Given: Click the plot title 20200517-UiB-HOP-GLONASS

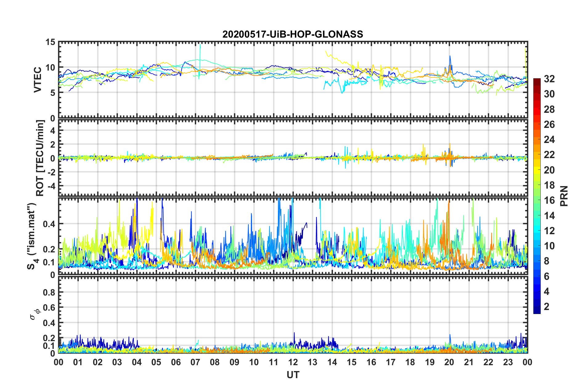Looking at the screenshot, I should point(293,34).
